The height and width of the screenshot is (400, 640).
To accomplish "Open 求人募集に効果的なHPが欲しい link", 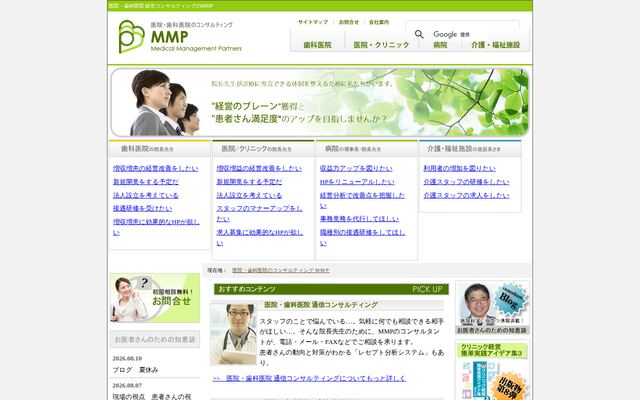I will click(260, 238).
